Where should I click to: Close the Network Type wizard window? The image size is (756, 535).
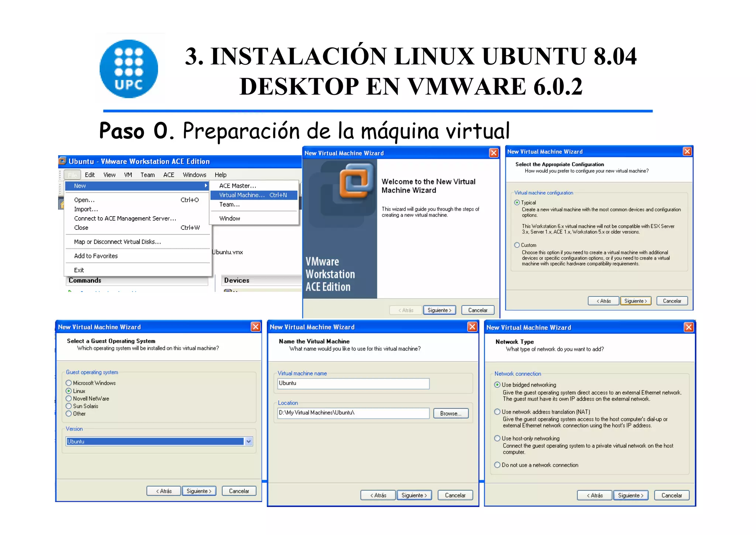click(x=689, y=327)
